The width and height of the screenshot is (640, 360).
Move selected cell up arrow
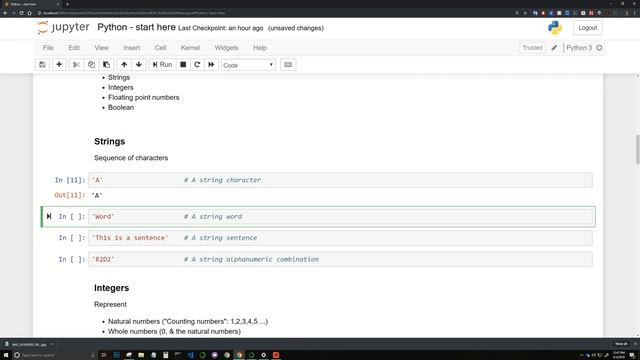[124, 64]
